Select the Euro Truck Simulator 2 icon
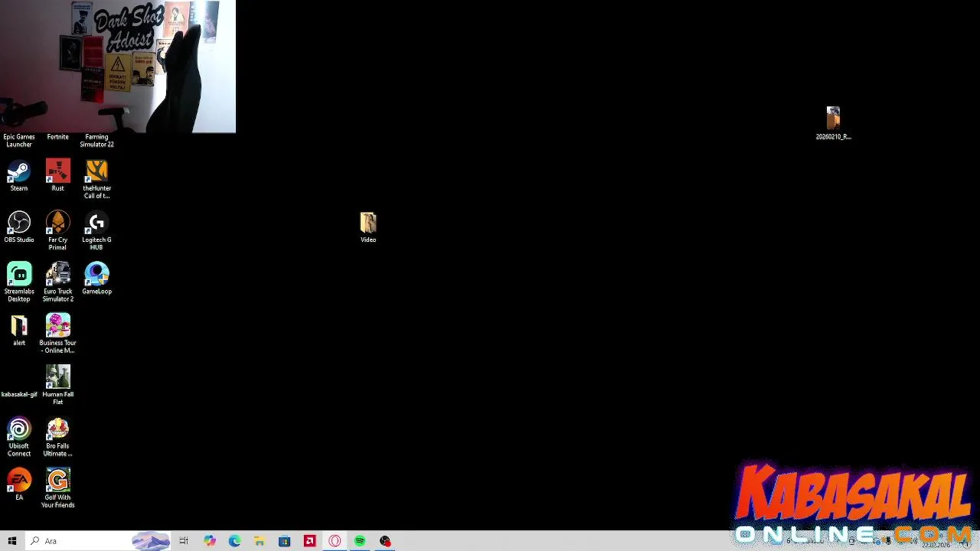 point(57,282)
